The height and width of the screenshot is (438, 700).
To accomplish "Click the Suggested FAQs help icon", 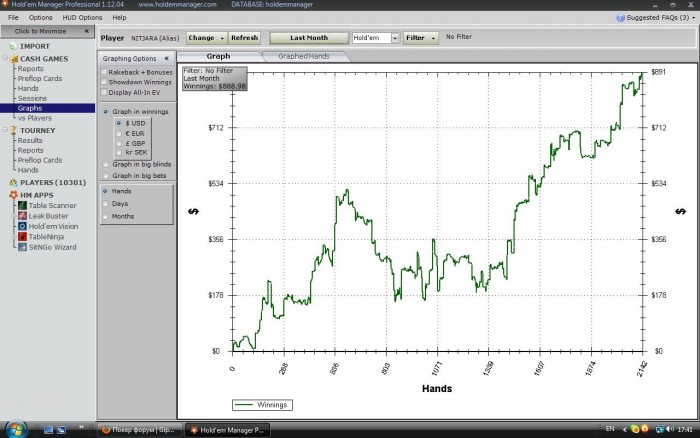I will point(621,18).
